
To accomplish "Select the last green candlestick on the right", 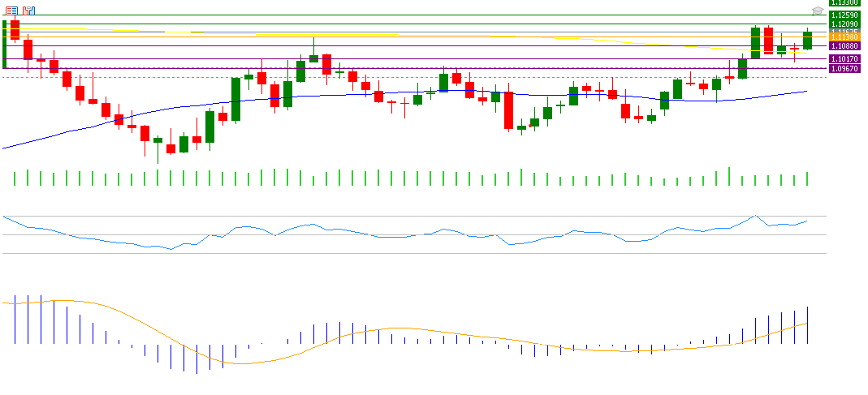I will point(807,40).
